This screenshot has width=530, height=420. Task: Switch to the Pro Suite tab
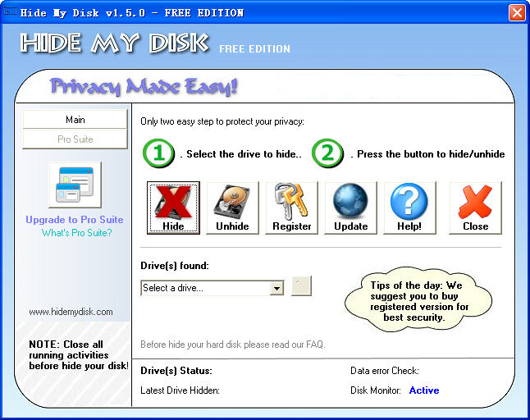click(x=75, y=139)
